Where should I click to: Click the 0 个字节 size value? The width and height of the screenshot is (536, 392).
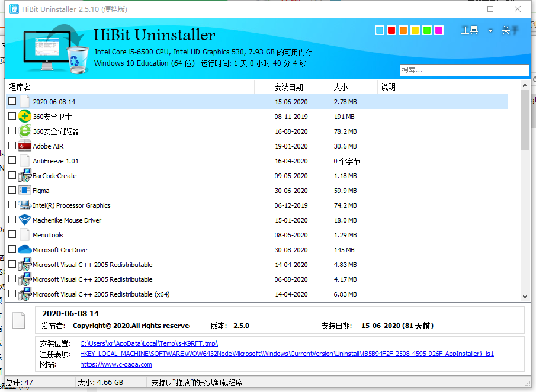(x=347, y=161)
